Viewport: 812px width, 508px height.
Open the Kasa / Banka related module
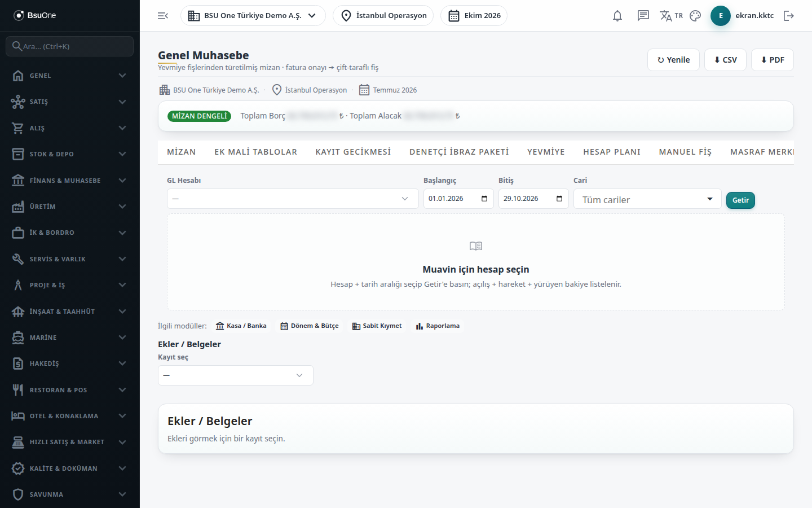241,326
